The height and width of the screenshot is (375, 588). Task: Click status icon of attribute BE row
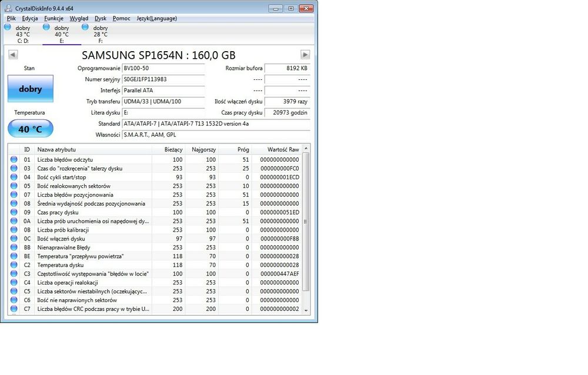point(14,256)
